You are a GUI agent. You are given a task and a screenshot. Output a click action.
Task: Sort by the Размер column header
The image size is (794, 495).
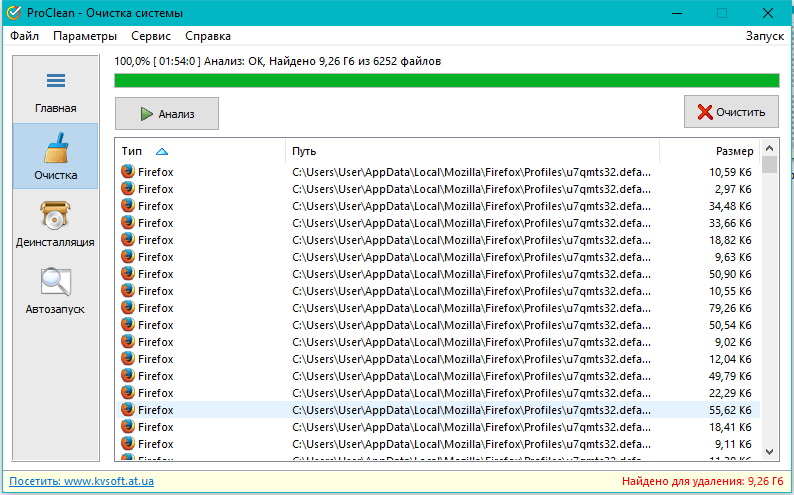[709, 151]
